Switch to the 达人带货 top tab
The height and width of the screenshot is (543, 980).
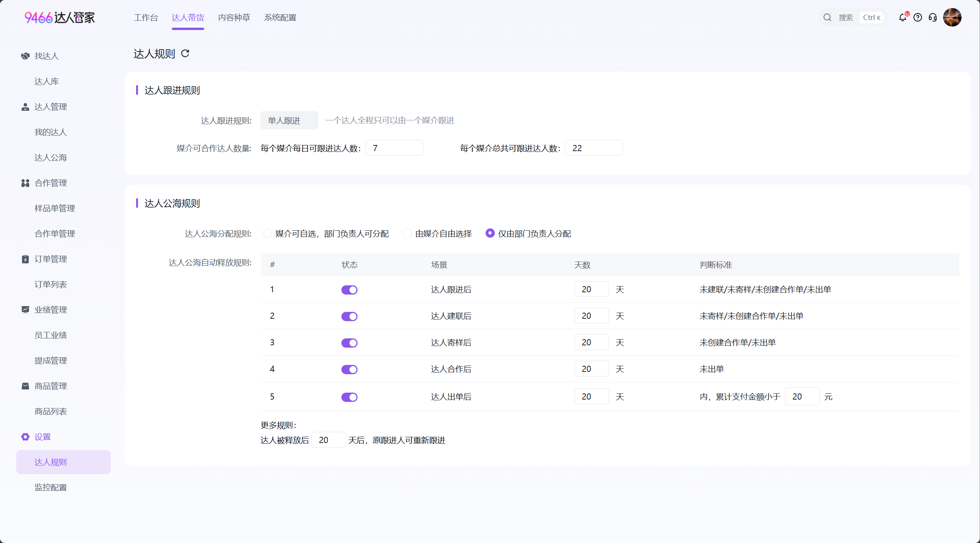tap(188, 18)
